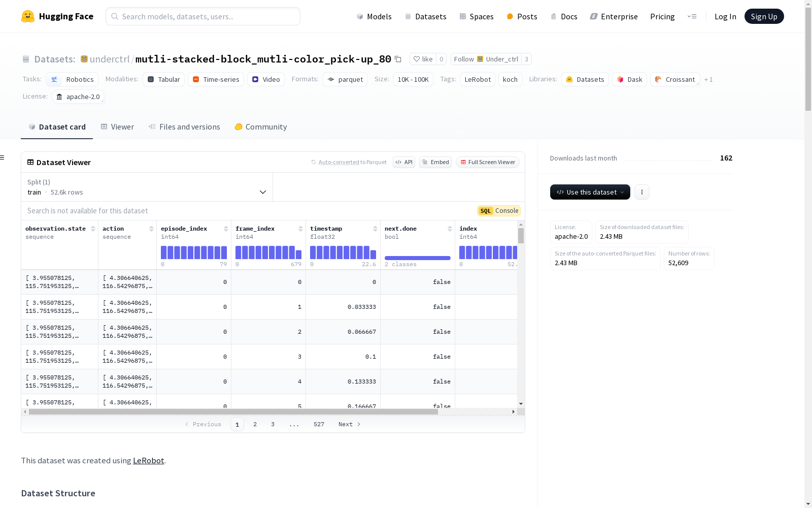Click the LeRobot tag
812x508 pixels.
(478, 79)
